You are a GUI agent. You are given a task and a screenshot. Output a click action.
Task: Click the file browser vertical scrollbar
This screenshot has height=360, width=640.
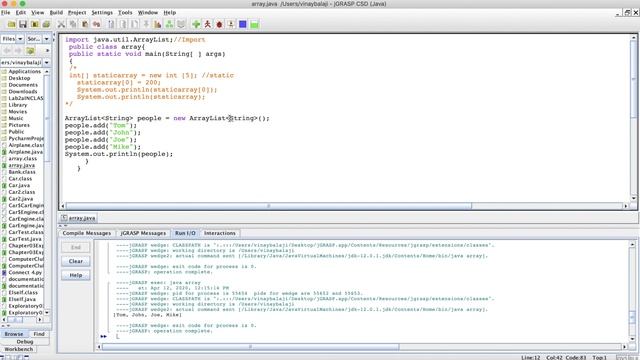47,118
